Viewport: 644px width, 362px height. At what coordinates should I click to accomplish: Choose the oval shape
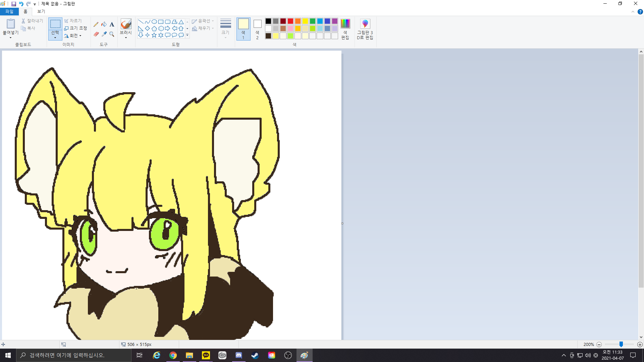point(154,21)
